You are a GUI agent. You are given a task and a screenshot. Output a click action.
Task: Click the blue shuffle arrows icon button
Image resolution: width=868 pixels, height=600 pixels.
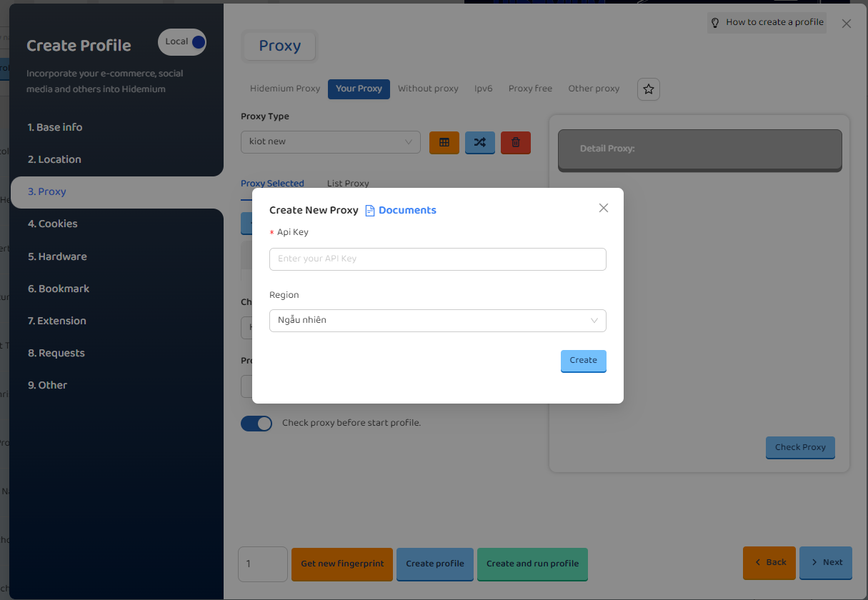tap(479, 142)
